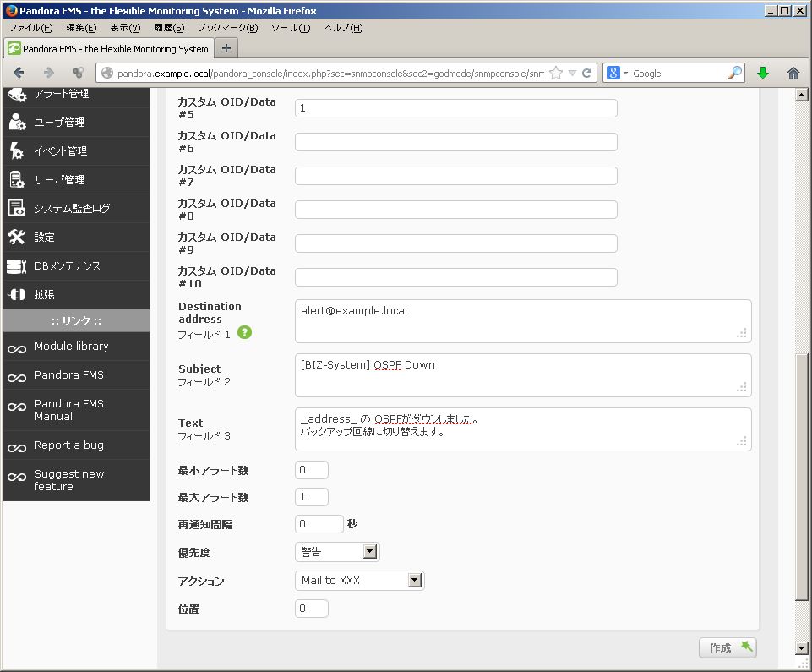
Task: Click the green help icon beside フィールド 1
Action: point(244,333)
